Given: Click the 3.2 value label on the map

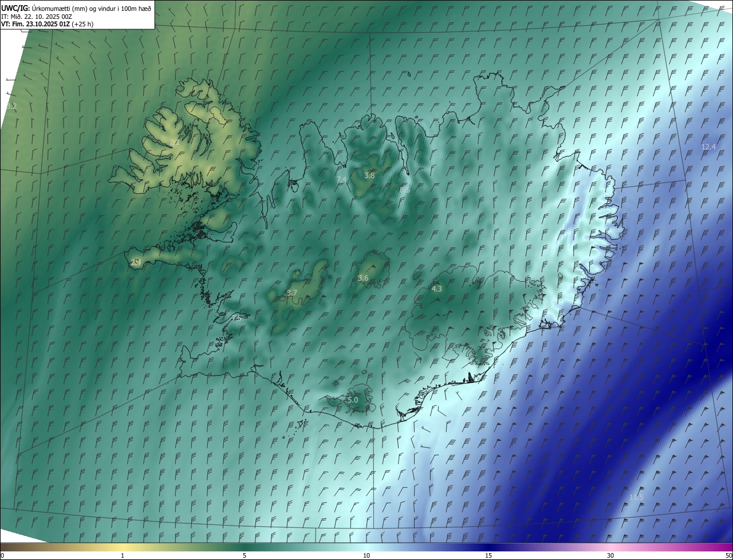Looking at the screenshot, I should [x=11, y=107].
